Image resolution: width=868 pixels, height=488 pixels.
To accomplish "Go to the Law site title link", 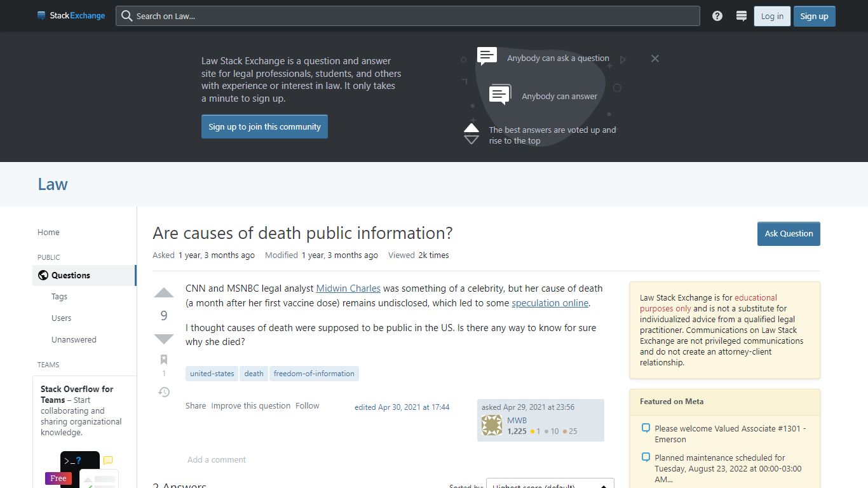I will (x=53, y=184).
